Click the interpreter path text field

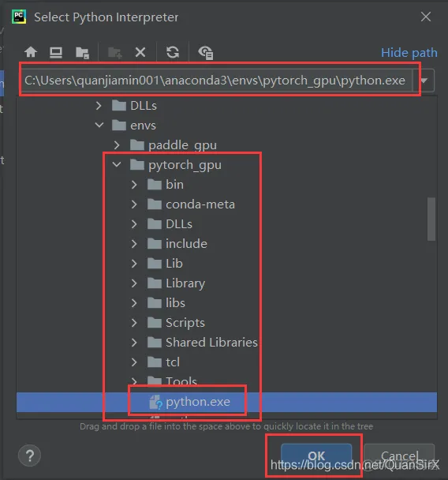216,81
